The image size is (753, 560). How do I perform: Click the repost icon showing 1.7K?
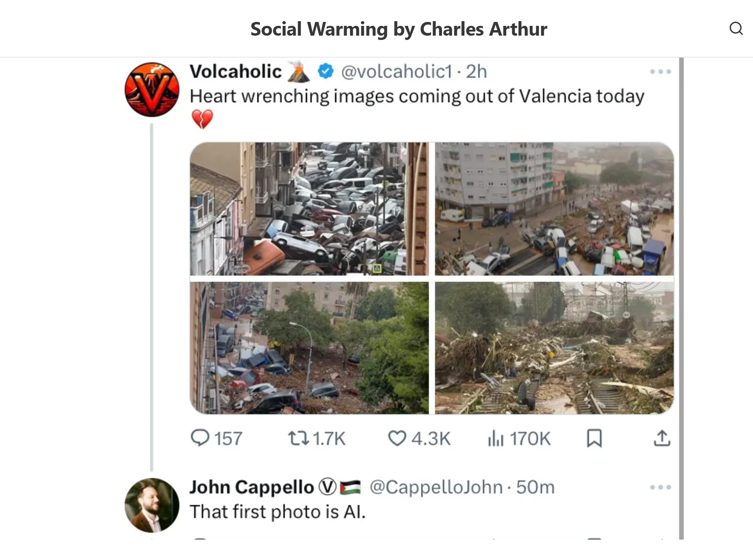(298, 438)
